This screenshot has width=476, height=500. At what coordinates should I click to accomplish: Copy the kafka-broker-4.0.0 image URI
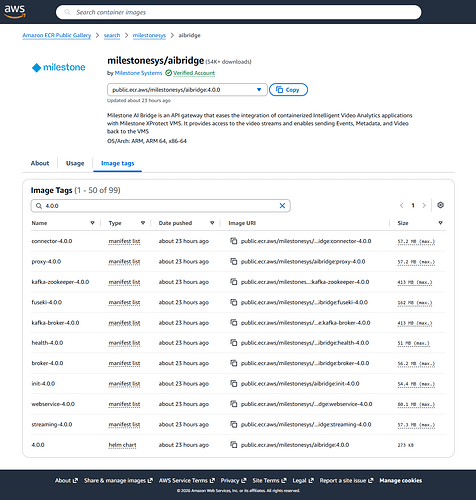234,323
